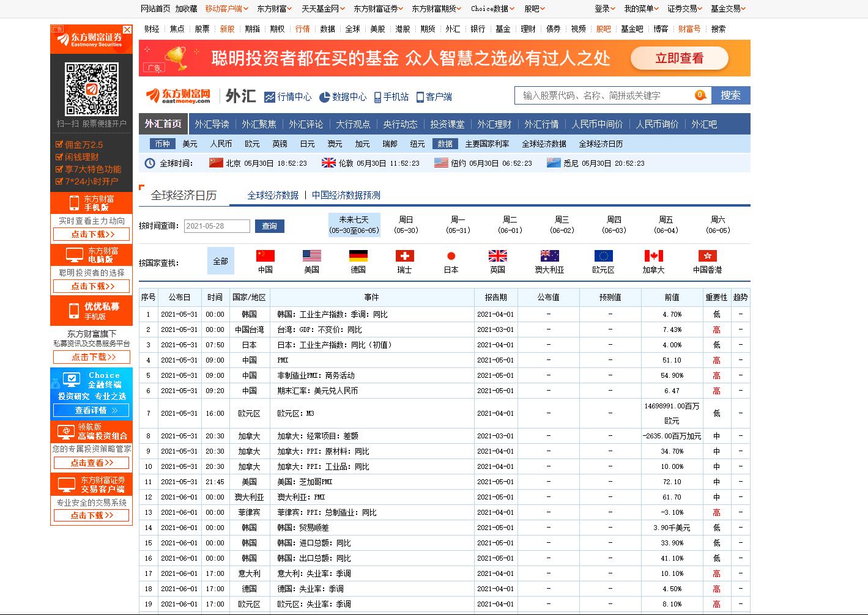
Task: Select the United States flag filter
Action: click(311, 256)
